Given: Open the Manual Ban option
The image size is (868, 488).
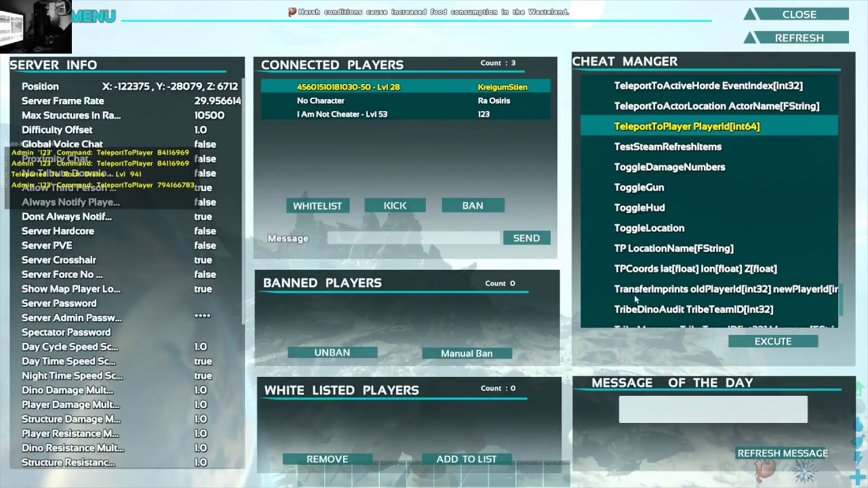Looking at the screenshot, I should (467, 353).
